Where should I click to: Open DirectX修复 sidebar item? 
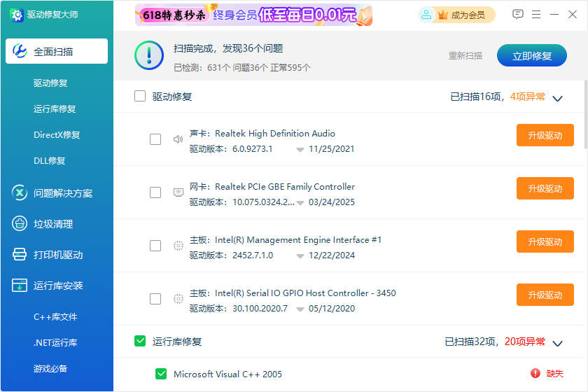(x=57, y=134)
